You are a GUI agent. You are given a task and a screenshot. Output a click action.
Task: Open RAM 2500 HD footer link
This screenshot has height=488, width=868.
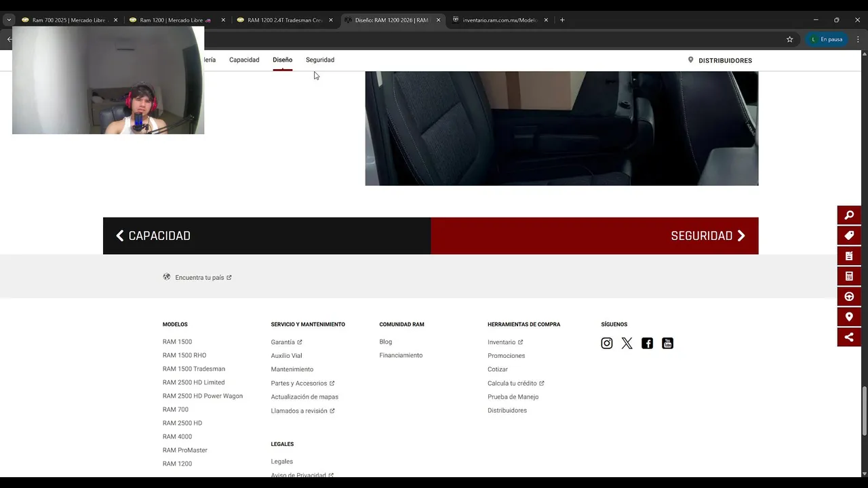[182, 423]
